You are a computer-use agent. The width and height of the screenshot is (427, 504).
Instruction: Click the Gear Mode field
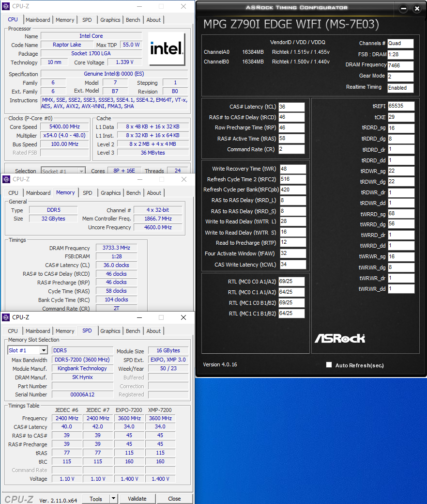pyautogui.click(x=400, y=77)
